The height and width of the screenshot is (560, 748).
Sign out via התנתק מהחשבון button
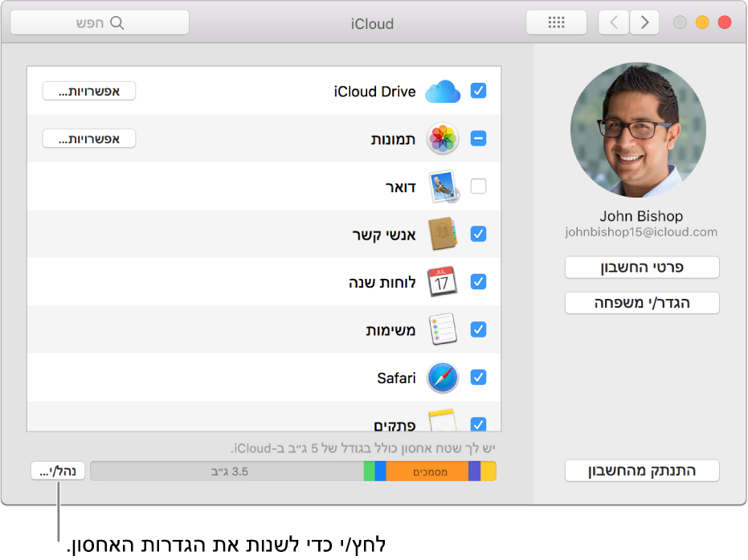[641, 470]
